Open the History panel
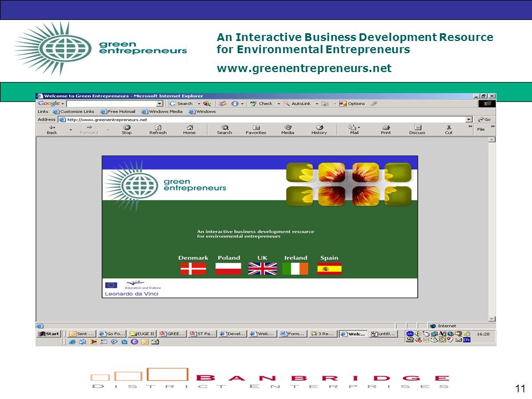Viewport: 532px width, 399px height. click(x=319, y=130)
